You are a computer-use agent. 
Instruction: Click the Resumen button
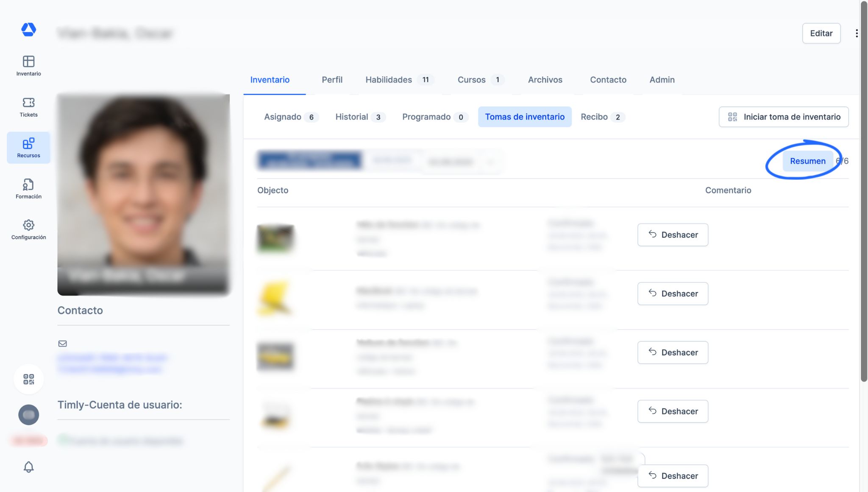click(x=807, y=161)
